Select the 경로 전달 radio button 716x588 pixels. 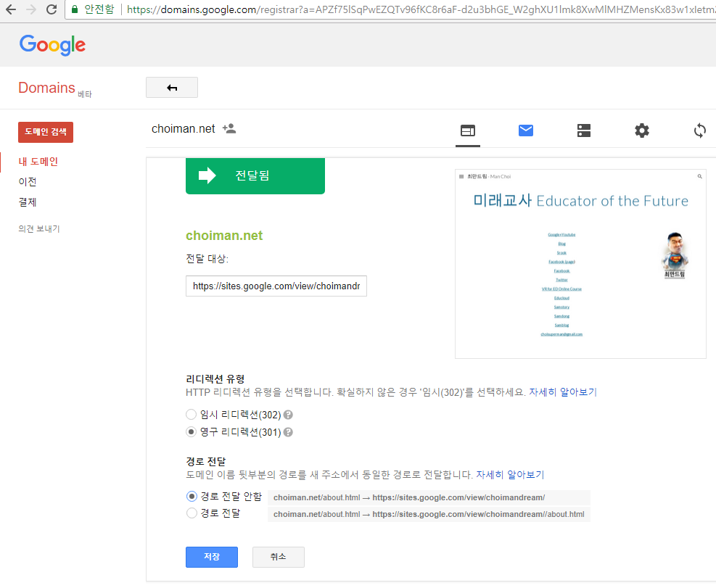pos(192,513)
